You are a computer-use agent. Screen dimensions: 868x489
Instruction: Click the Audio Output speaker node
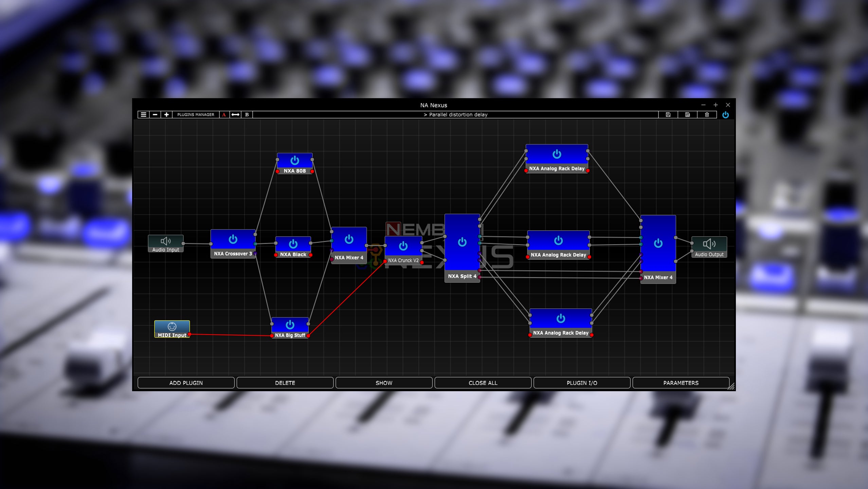pos(709,244)
